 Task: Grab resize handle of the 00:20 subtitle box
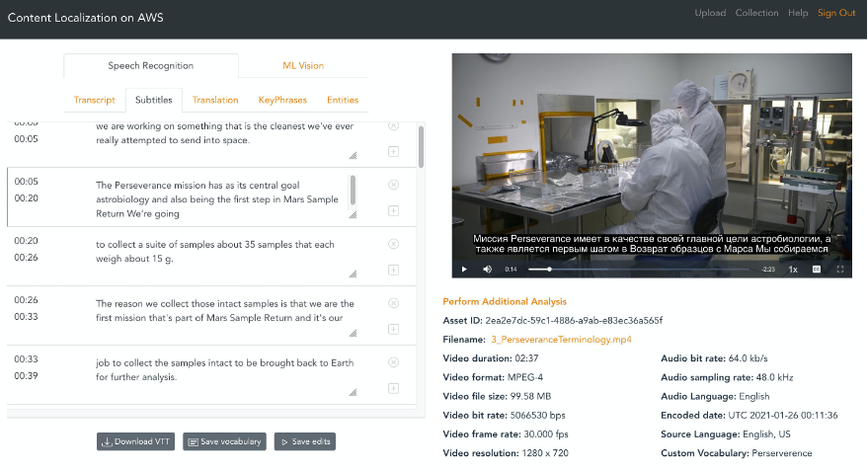353,274
